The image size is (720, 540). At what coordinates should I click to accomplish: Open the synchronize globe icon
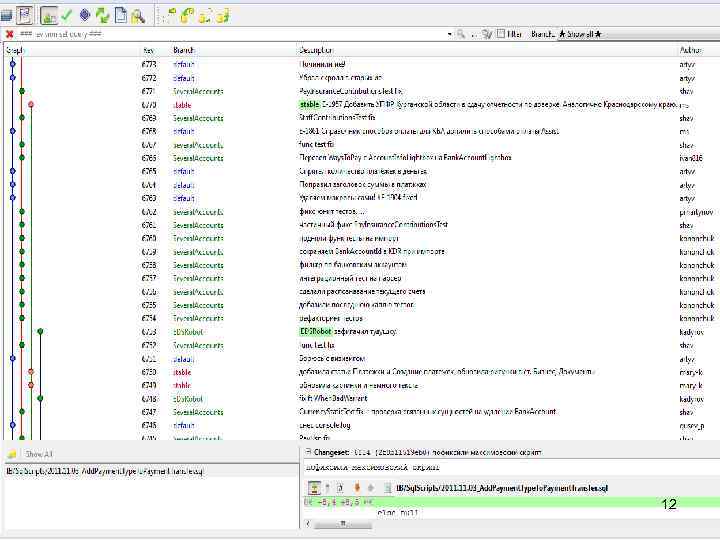pyautogui.click(x=84, y=16)
